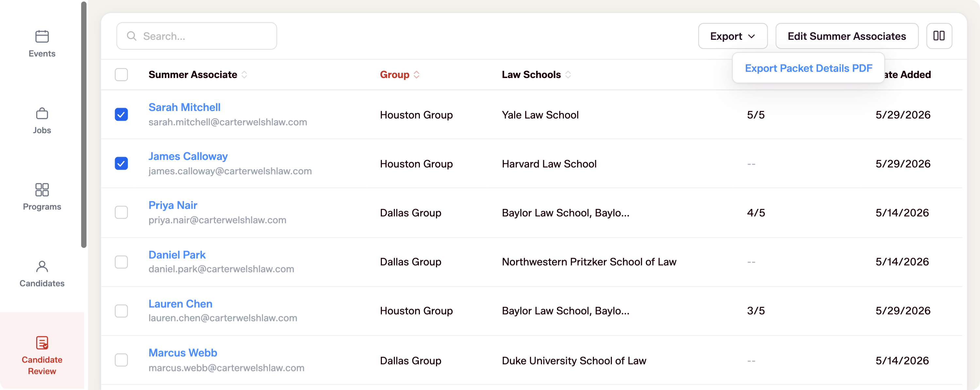Click Marcus Webb's 5/14/2026 date
Screen dimensions: 980x390
pyautogui.click(x=902, y=361)
